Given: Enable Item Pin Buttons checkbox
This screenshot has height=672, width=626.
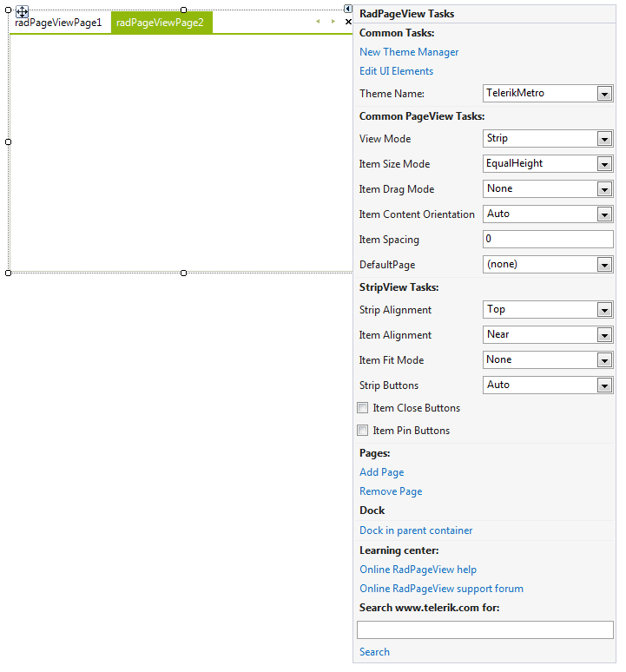Looking at the screenshot, I should [362, 431].
